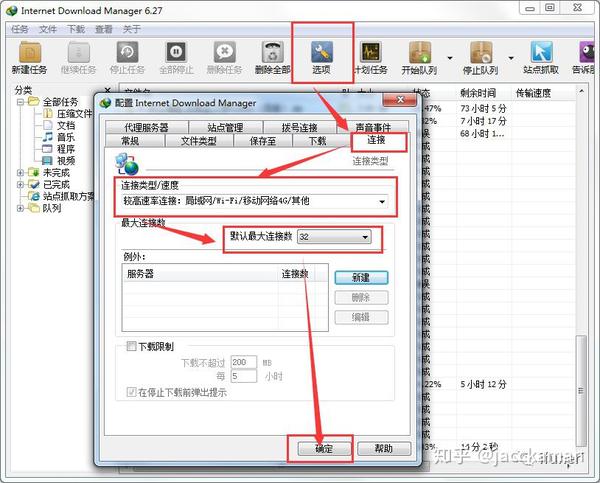Expand the 未完成 tree node

(21, 173)
